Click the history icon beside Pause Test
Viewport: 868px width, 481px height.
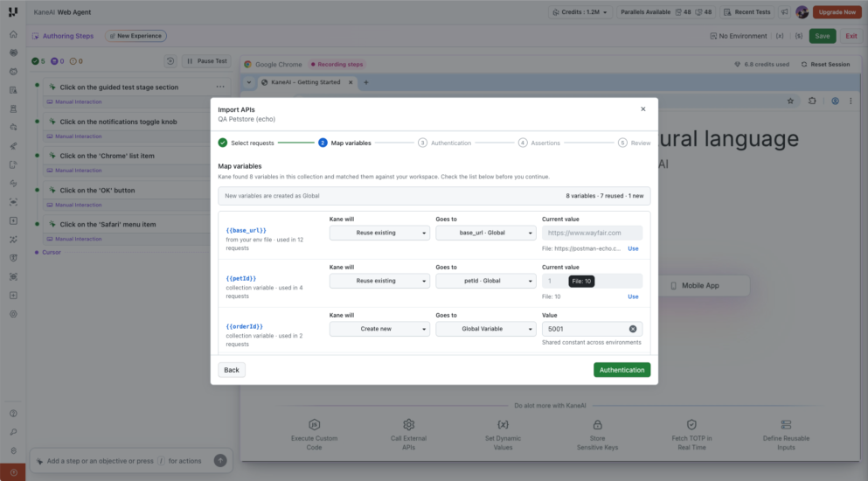coord(170,61)
